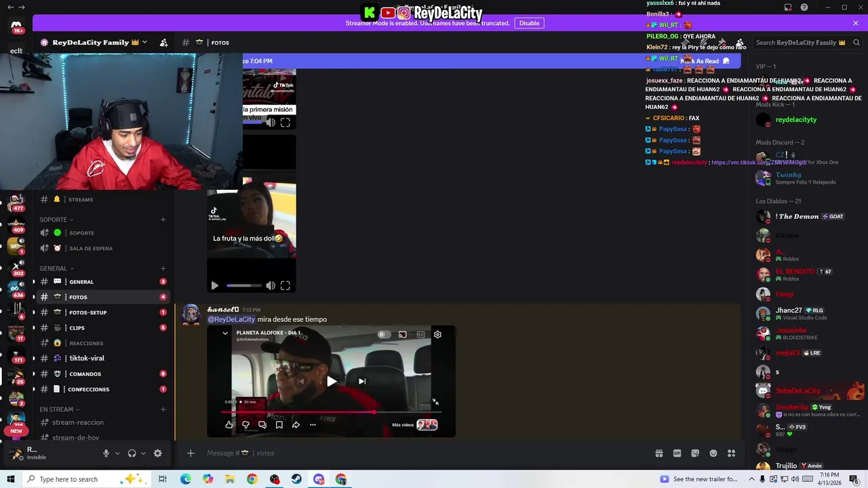Click the @ReyDeLaCity mention

pos(231,319)
